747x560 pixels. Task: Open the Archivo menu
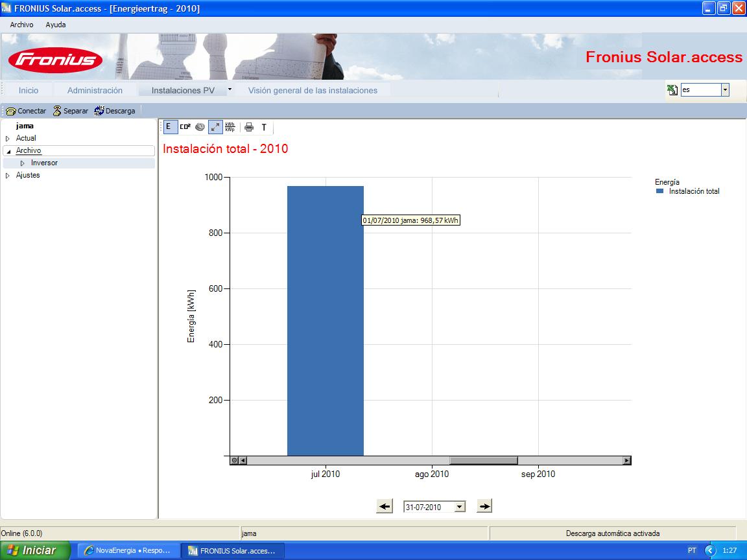21,25
